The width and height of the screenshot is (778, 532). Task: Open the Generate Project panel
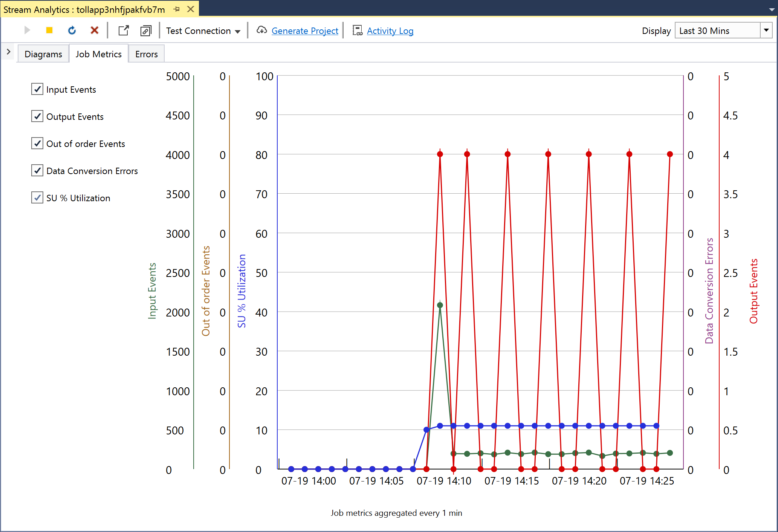click(305, 30)
